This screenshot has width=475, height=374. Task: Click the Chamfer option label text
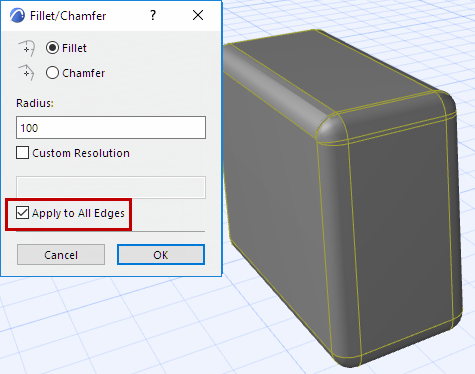(x=84, y=73)
